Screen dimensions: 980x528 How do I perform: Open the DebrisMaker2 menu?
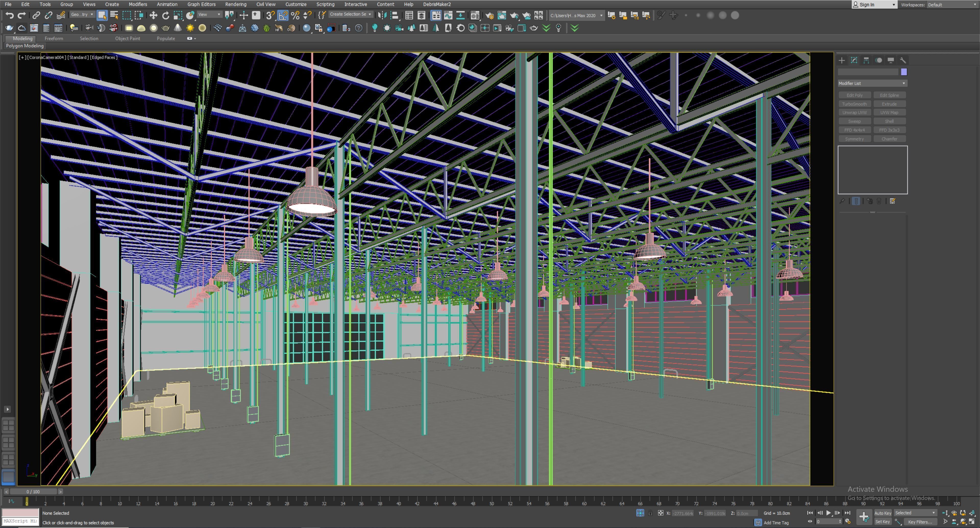[437, 4]
